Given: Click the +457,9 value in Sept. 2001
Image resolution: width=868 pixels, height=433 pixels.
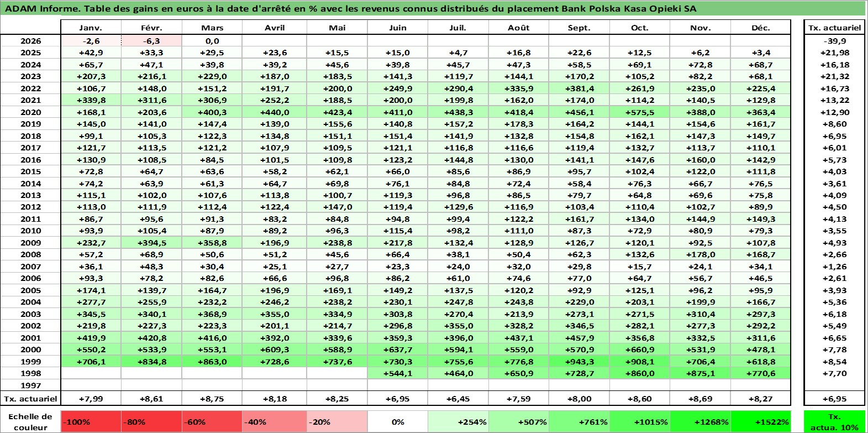Looking at the screenshot, I should click(x=579, y=338).
